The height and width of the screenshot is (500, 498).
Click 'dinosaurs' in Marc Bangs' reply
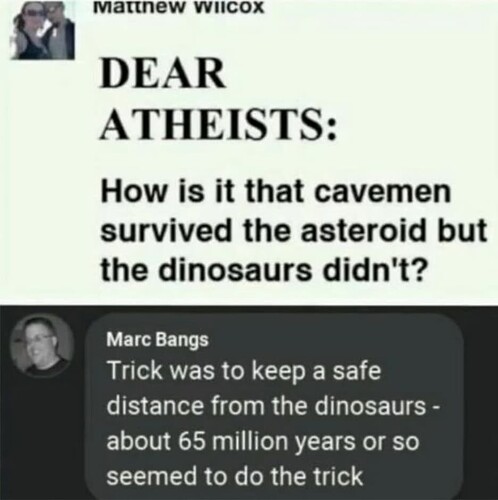(370, 406)
